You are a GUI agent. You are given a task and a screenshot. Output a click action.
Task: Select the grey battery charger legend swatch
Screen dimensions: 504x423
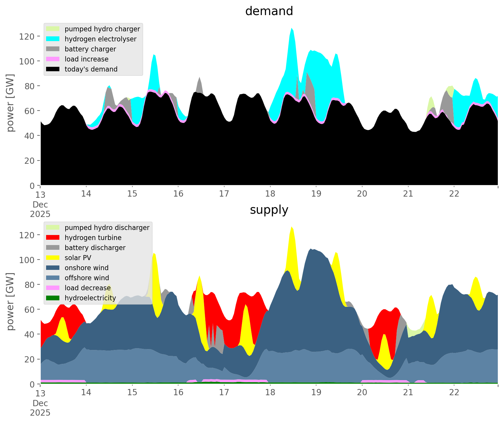pyautogui.click(x=53, y=49)
